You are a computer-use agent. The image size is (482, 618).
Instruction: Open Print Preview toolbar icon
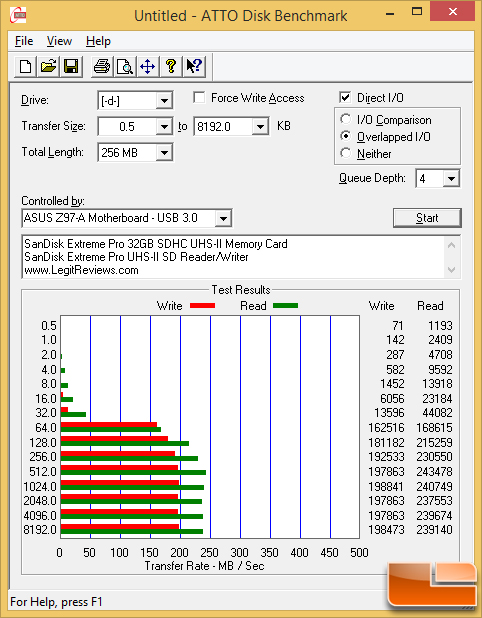pos(125,66)
